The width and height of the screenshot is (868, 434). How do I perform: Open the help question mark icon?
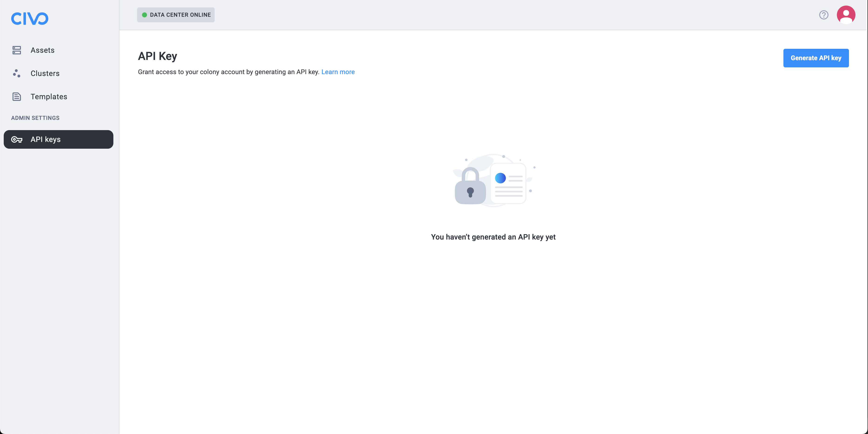tap(824, 15)
